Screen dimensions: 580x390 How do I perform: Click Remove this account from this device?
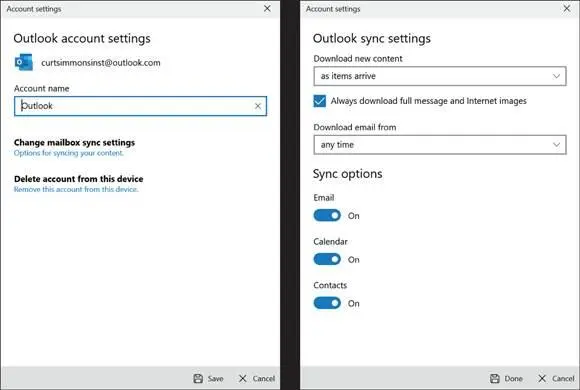coord(76,189)
